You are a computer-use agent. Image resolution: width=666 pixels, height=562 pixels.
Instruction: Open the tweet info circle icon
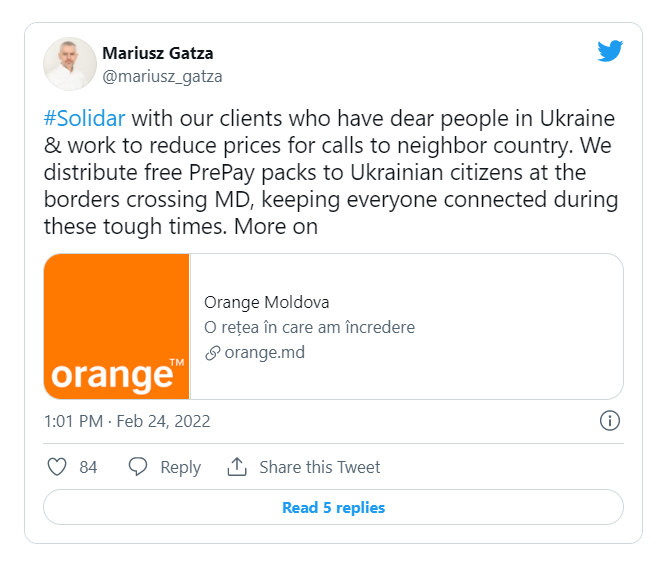[x=610, y=420]
